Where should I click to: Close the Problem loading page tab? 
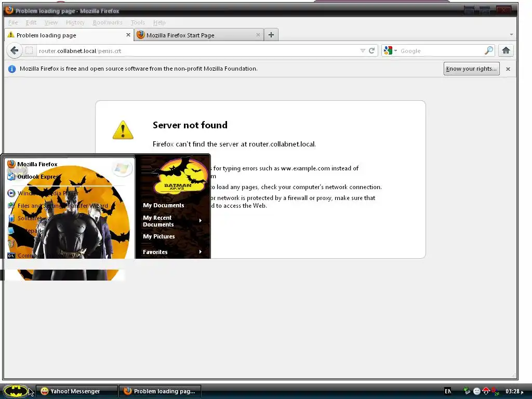click(x=128, y=35)
